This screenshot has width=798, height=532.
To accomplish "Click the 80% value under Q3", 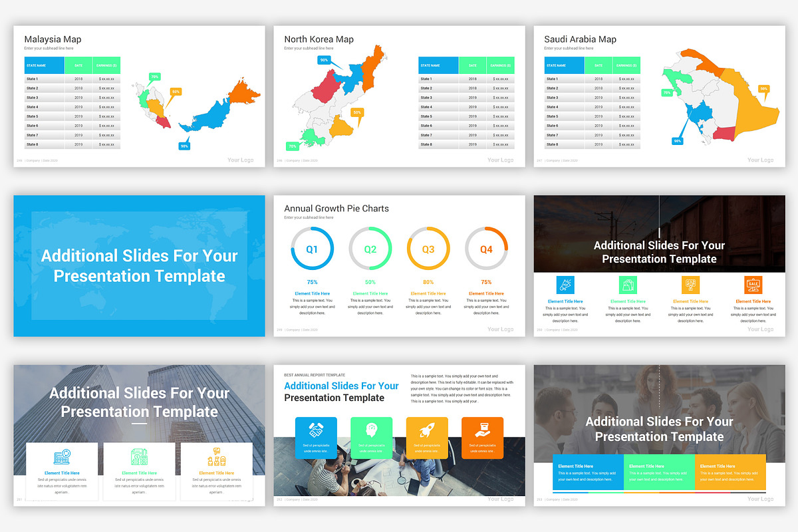I will 428,282.
